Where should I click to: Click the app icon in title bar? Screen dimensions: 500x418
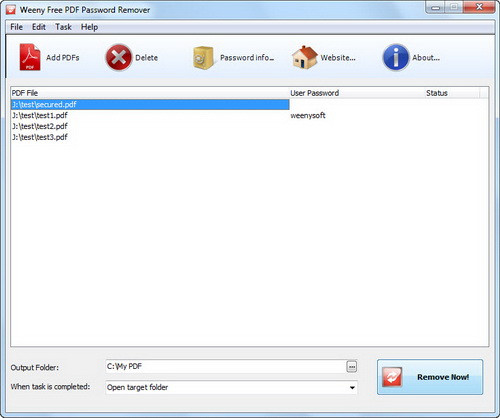click(x=11, y=9)
